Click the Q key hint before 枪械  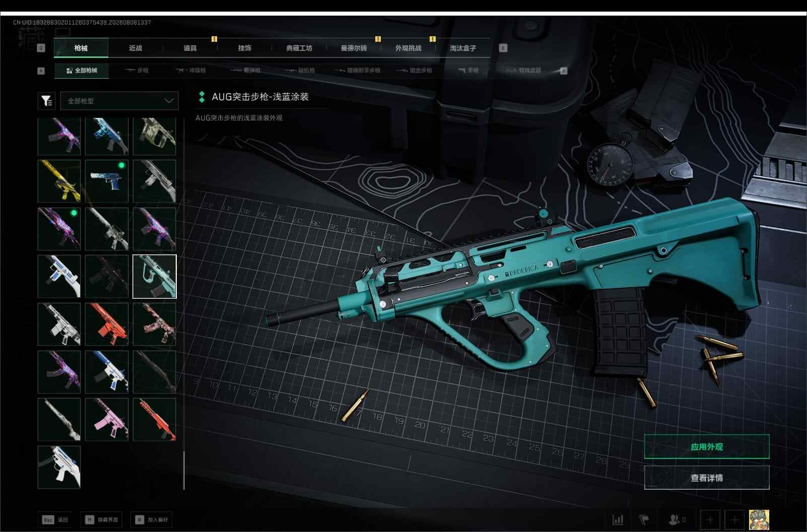(x=41, y=48)
